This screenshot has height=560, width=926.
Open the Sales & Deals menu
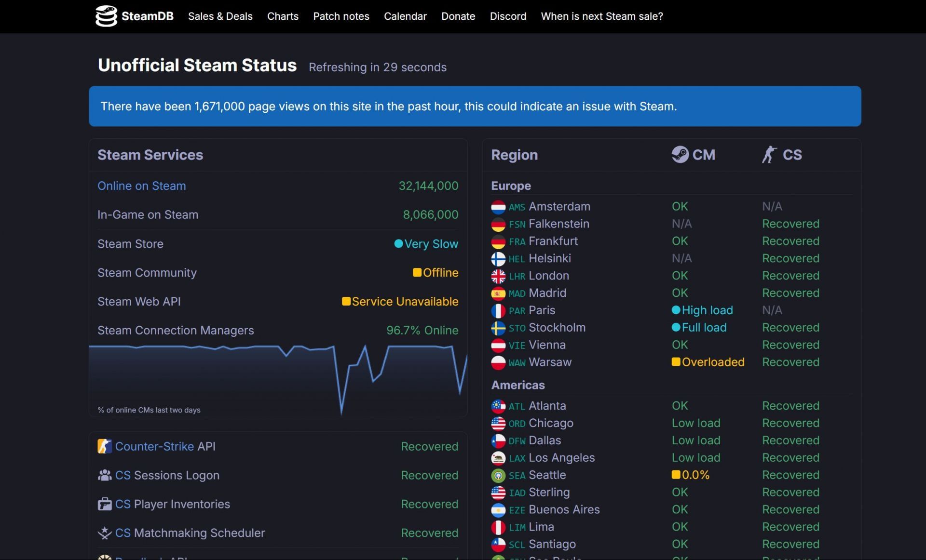tap(220, 16)
